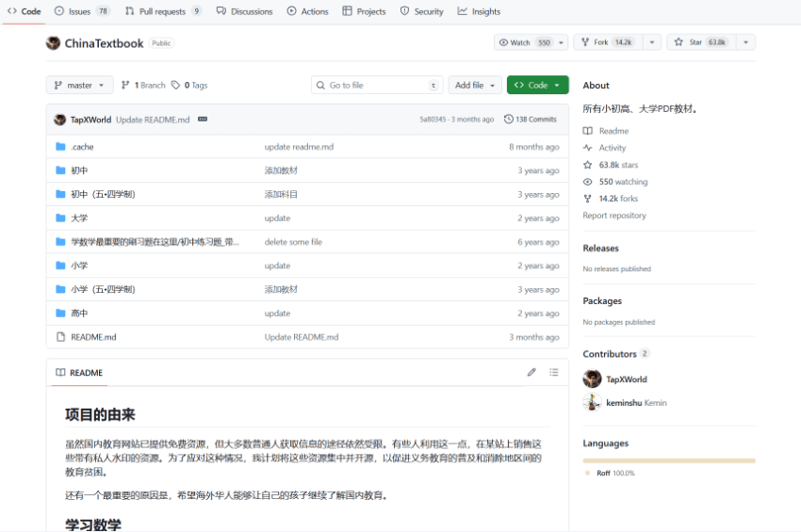Open the Releases heading link

click(601, 249)
